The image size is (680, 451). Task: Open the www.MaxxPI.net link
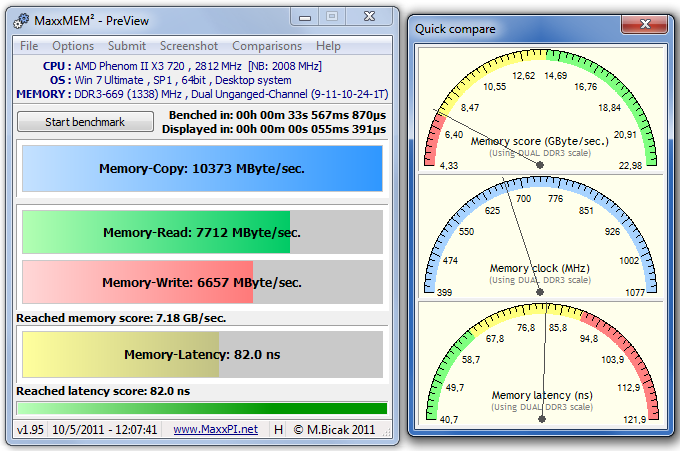215,429
